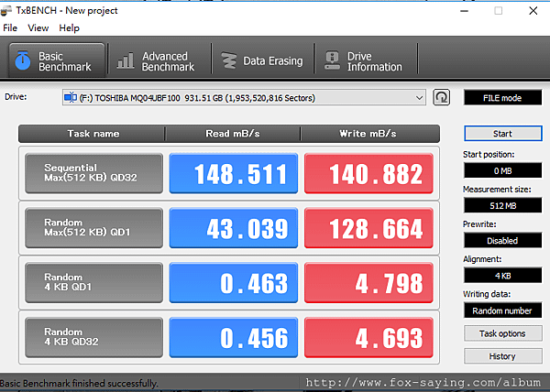Click the Basic Benchmark stopwatch icon
The width and height of the screenshot is (550, 392).
tap(22, 60)
